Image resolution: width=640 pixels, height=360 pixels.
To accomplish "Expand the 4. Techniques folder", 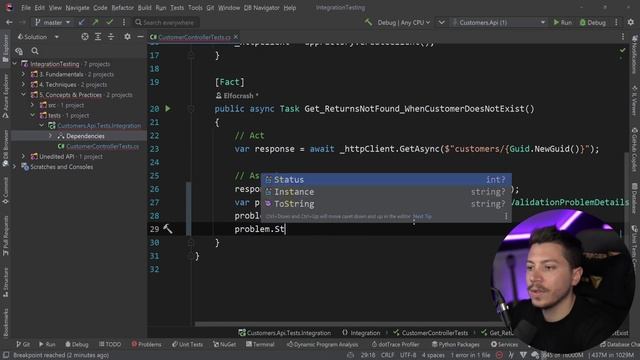I will click(23, 84).
